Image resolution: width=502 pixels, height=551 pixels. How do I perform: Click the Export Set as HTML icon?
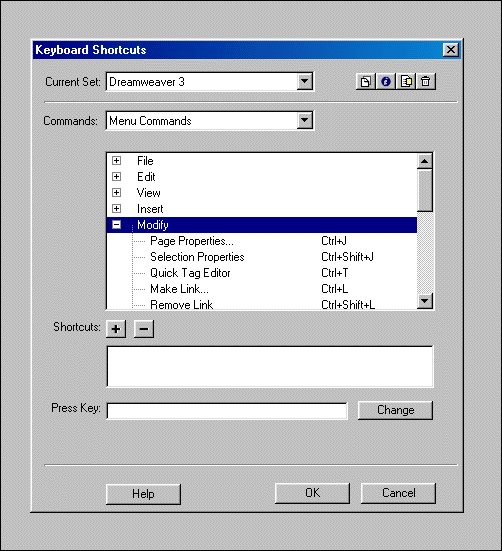click(x=406, y=82)
